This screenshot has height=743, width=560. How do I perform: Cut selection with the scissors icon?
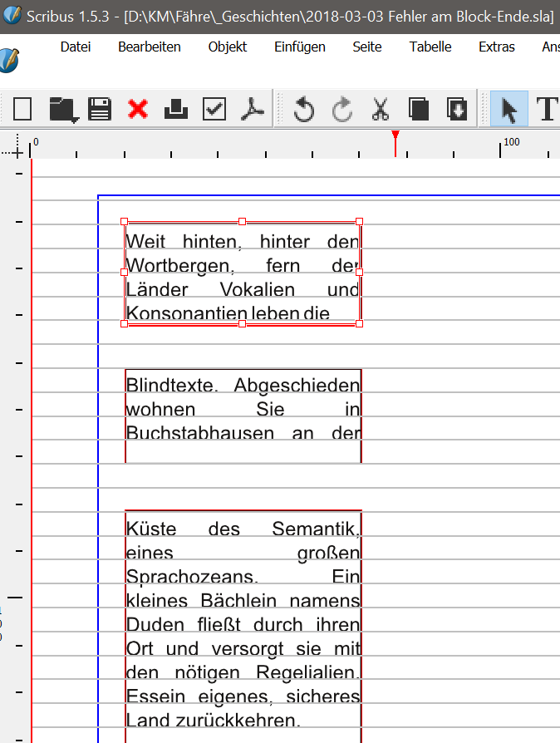381,109
